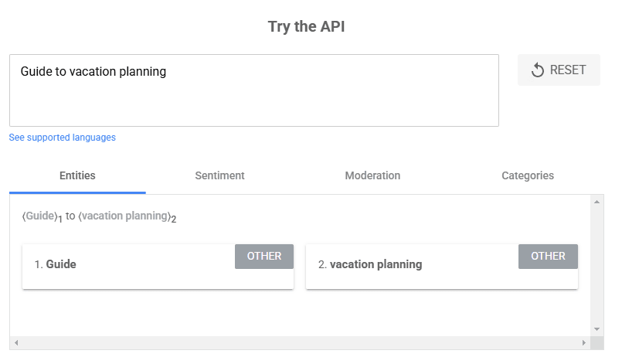Screen dimensions: 622x364
Task: Click the OTHER badge on Guide card
Action: [x=264, y=257]
